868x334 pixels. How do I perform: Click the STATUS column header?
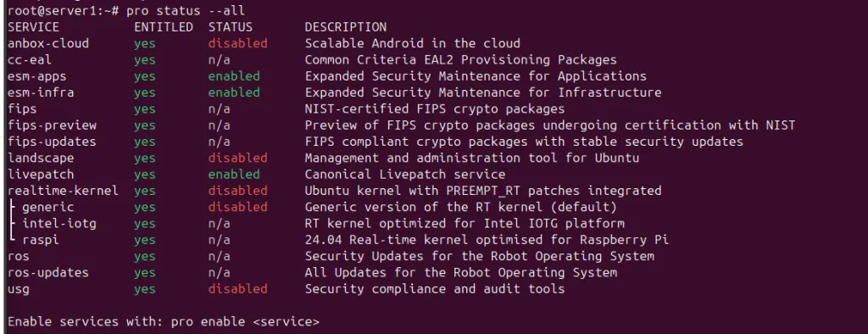click(231, 27)
